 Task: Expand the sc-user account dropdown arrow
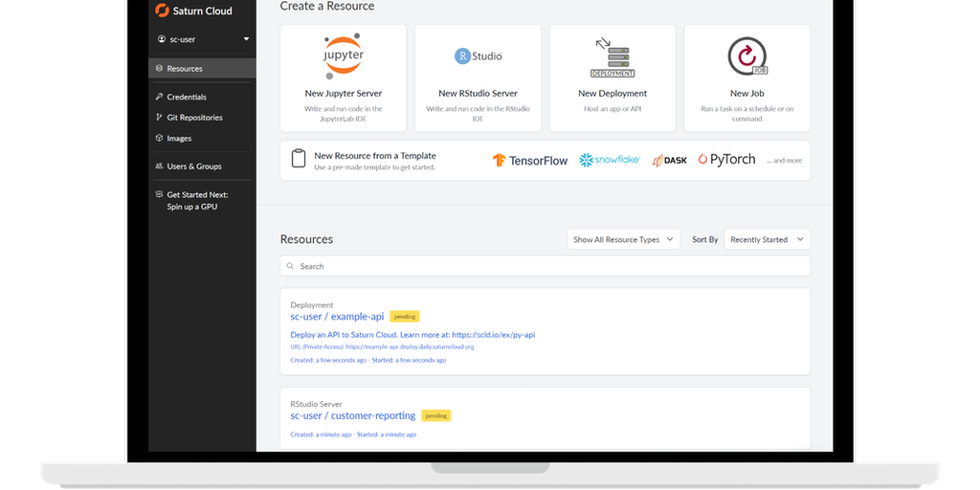pyautogui.click(x=246, y=38)
